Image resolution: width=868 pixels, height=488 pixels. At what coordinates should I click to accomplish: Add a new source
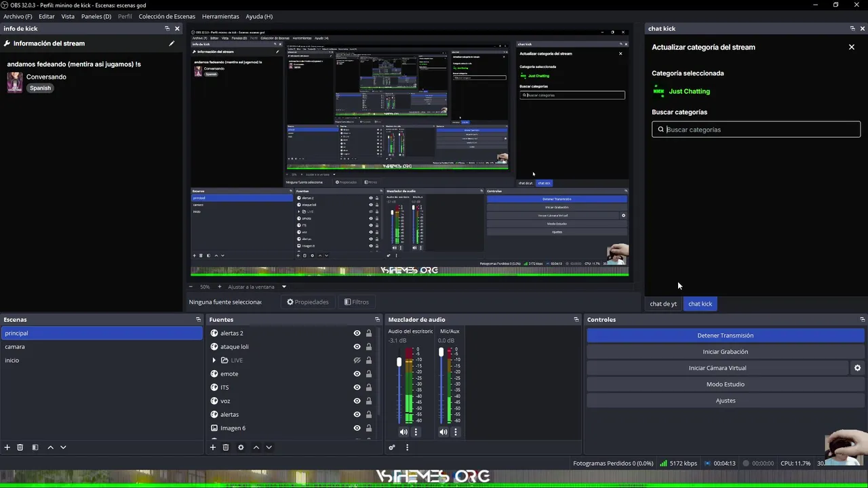click(213, 447)
